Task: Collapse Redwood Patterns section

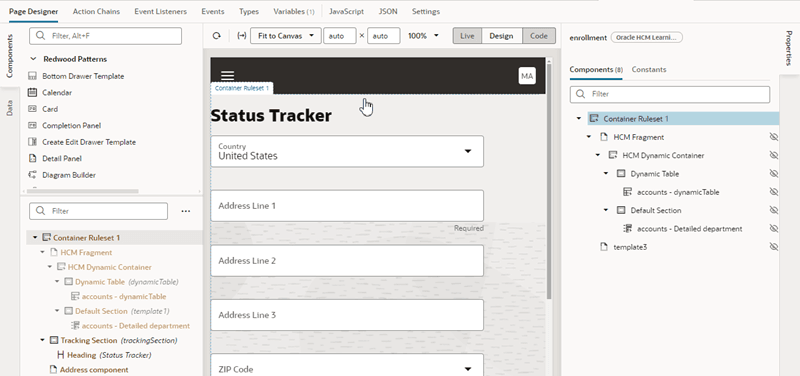Action: coord(34,59)
